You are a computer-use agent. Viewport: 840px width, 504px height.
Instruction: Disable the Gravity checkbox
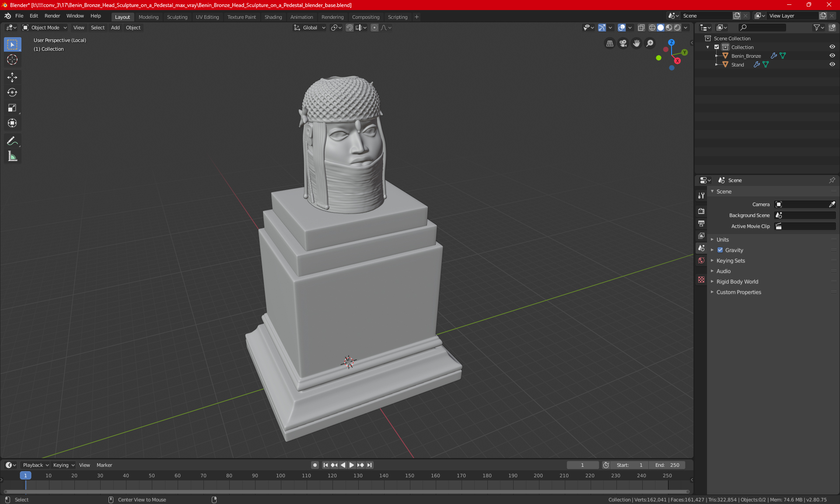click(720, 250)
